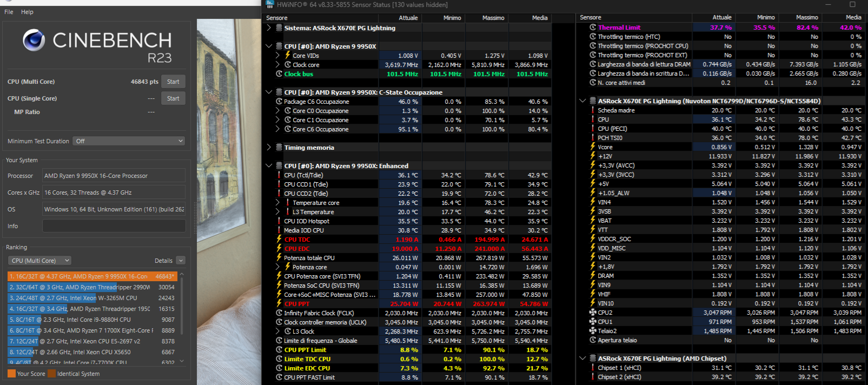Image resolution: width=868 pixels, height=385 pixels.
Task: Click the Infinity Fabric Clock icon
Action: point(279,313)
